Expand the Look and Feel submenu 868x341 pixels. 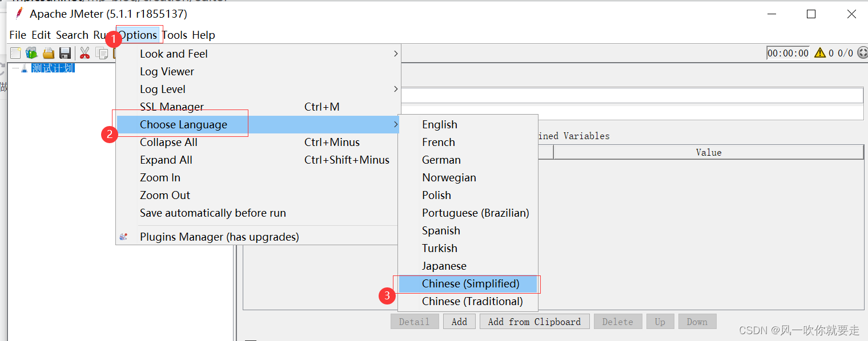pyautogui.click(x=258, y=54)
